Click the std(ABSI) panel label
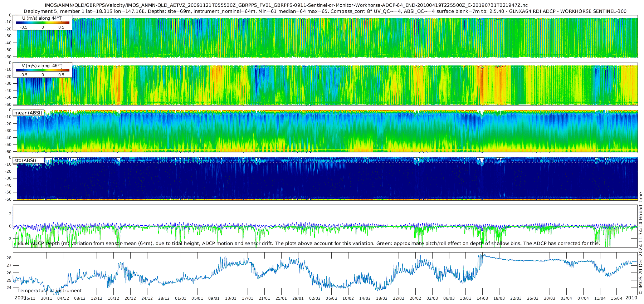Screen dimensions: 644x304 (x=25, y=161)
